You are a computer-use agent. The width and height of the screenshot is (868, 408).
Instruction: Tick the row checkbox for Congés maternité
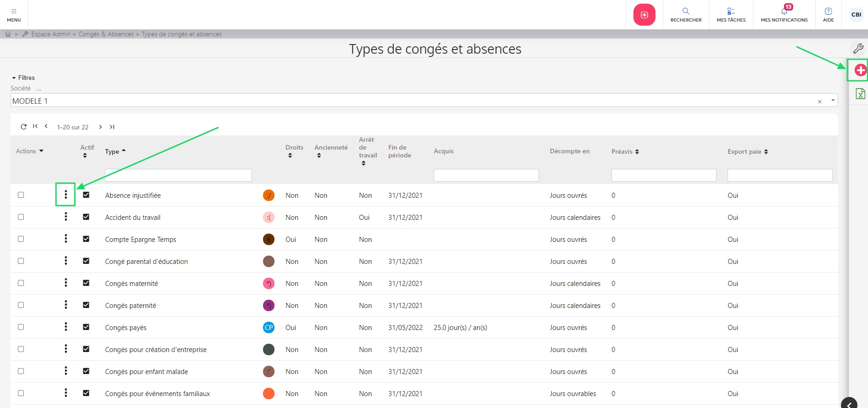[21, 283]
